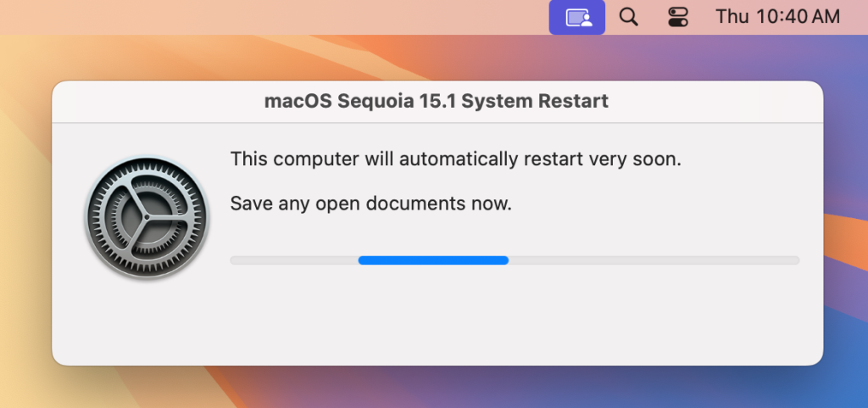Image resolution: width=868 pixels, height=408 pixels.
Task: Click the "macOS Sequoia 15.1 System Restart" title
Action: 437,102
